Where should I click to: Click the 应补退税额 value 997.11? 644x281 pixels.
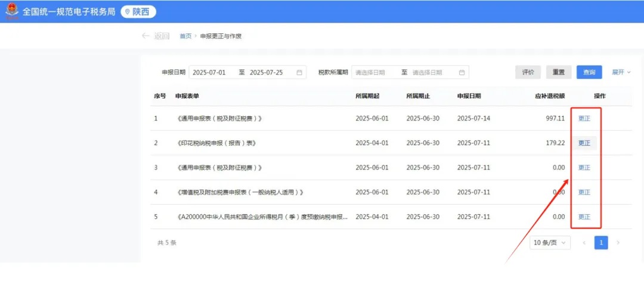click(555, 118)
